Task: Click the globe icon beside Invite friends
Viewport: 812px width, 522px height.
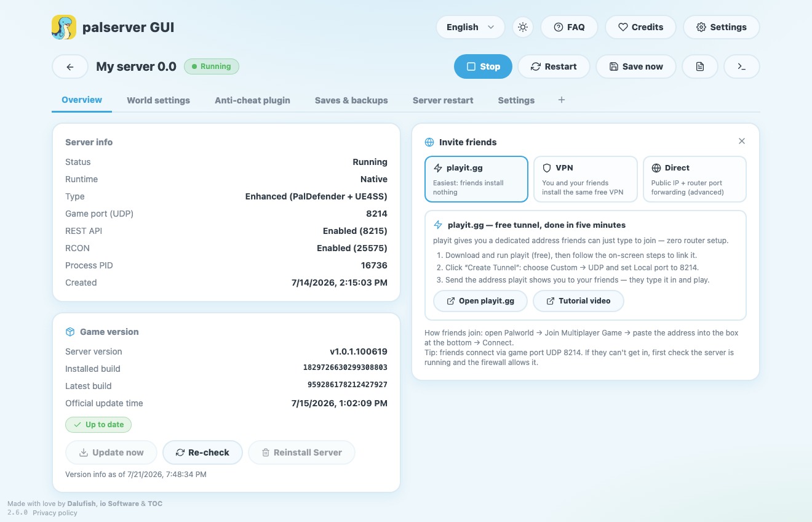Action: click(x=429, y=142)
